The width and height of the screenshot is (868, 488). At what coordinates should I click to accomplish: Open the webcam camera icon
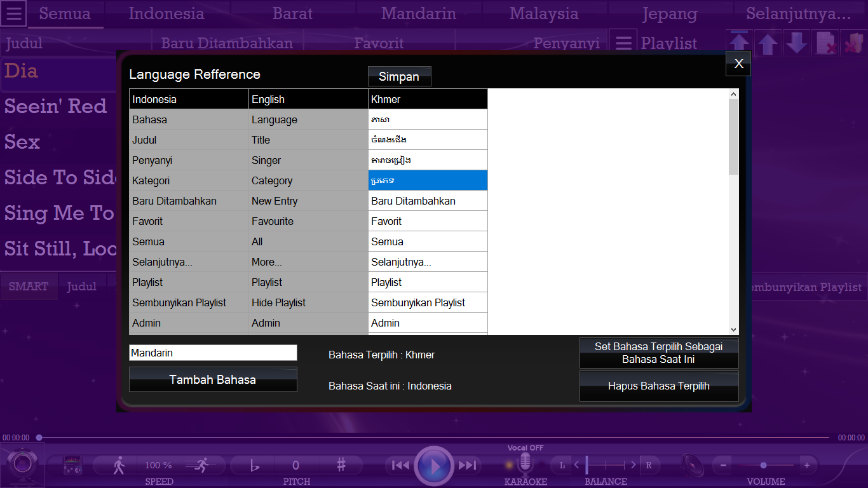22,465
